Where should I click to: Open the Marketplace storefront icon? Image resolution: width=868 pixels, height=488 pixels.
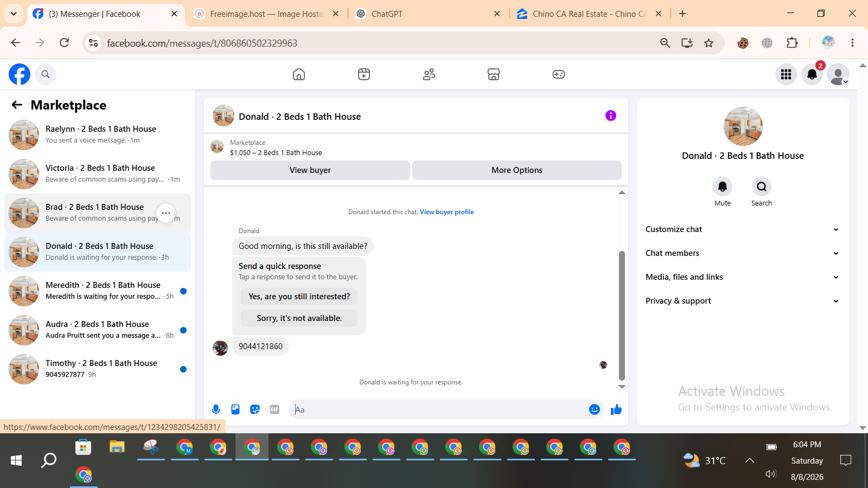click(494, 74)
